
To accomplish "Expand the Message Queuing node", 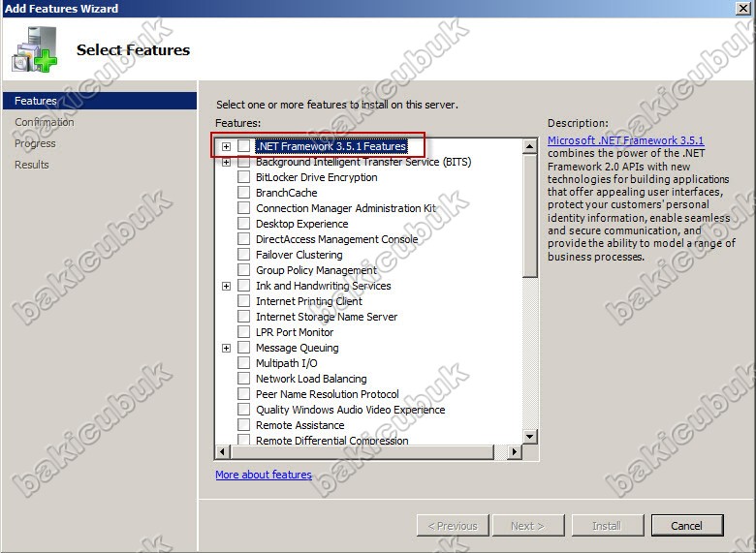I will (x=226, y=348).
